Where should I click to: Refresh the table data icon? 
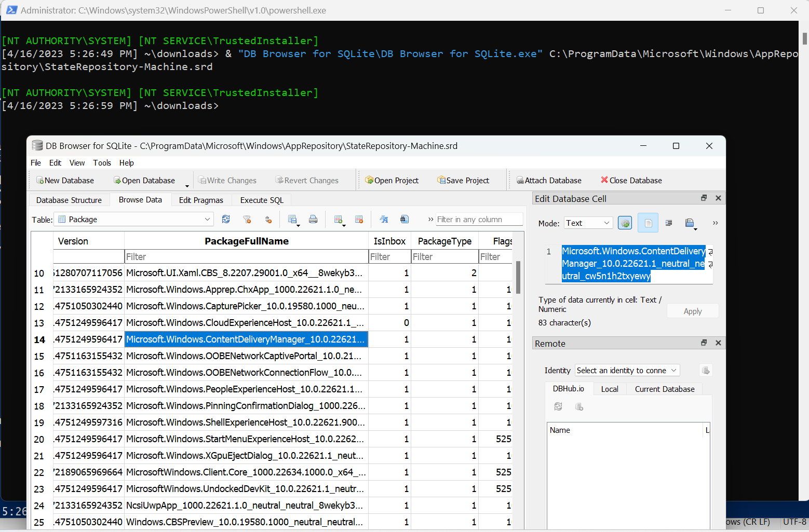[226, 219]
